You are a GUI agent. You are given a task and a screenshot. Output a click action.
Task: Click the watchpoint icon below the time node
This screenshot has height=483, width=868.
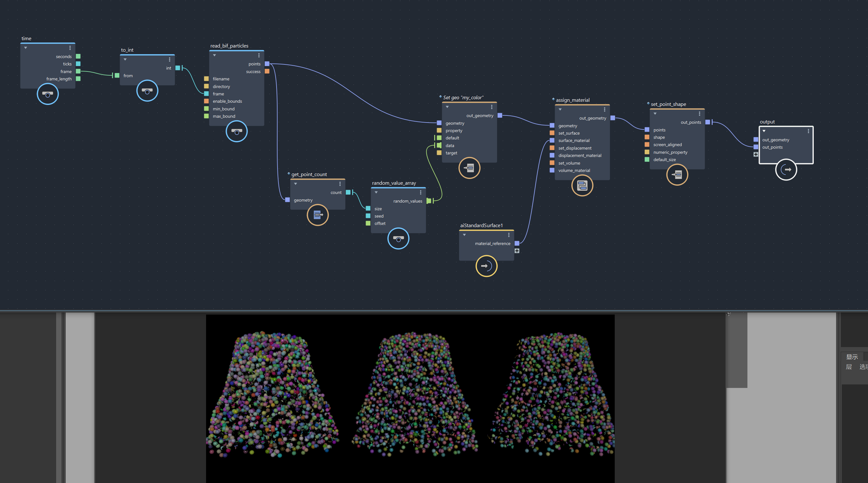(48, 94)
